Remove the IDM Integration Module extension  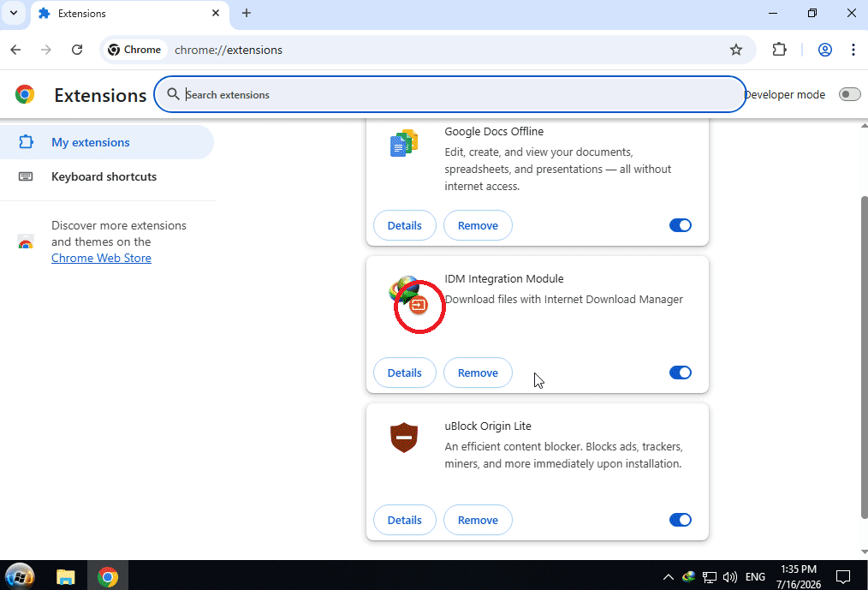tap(478, 372)
